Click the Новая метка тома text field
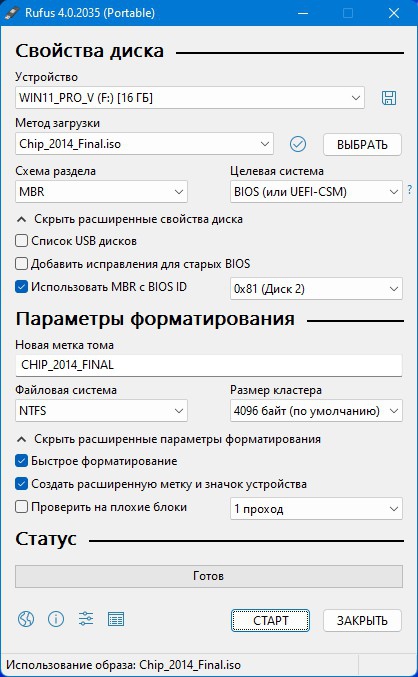Screen dimensions: 418x677 (209, 365)
